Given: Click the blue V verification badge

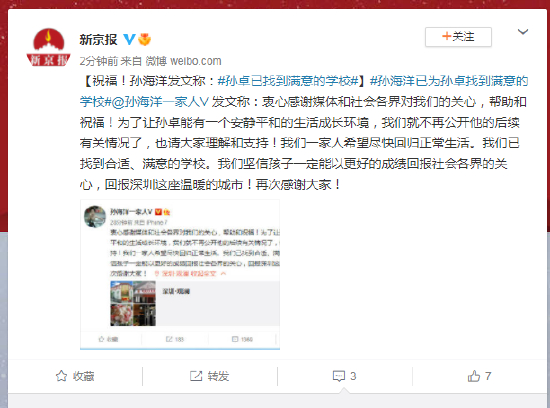Looking at the screenshot, I should (129, 39).
